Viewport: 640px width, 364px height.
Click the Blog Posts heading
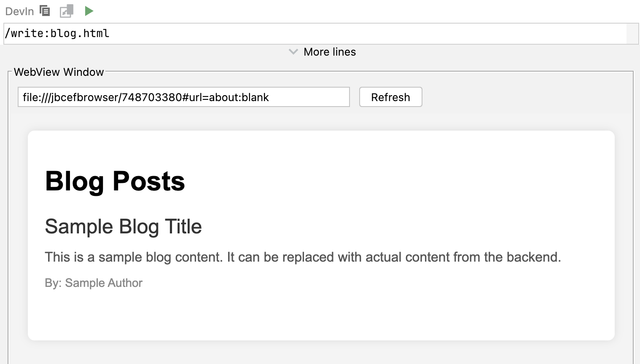click(115, 181)
